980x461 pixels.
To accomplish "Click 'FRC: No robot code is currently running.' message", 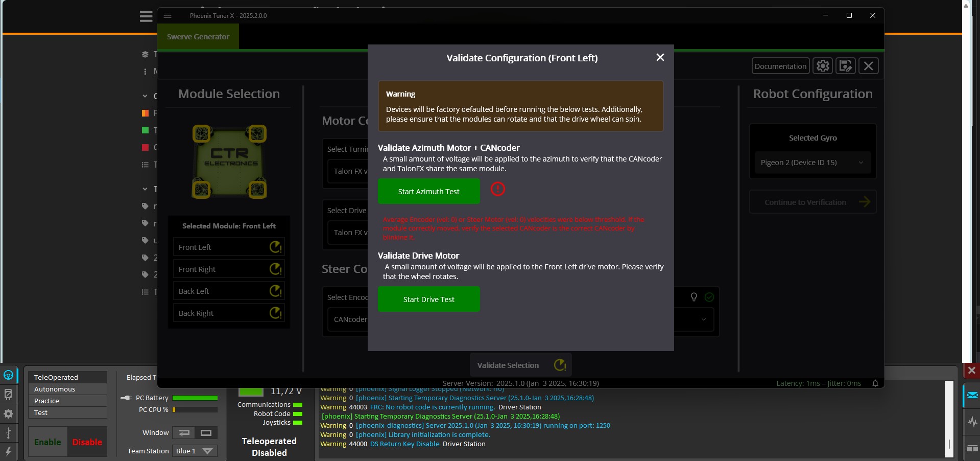I will coord(432,407).
